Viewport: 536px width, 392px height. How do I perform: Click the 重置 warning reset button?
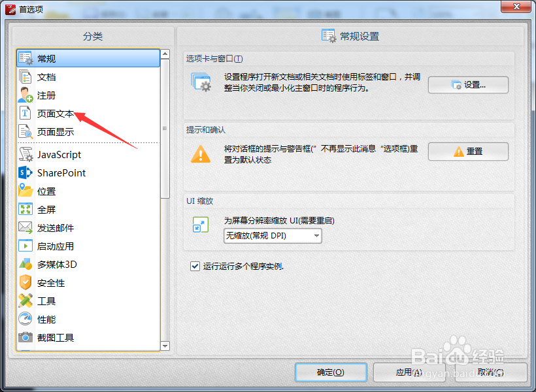[x=468, y=152]
